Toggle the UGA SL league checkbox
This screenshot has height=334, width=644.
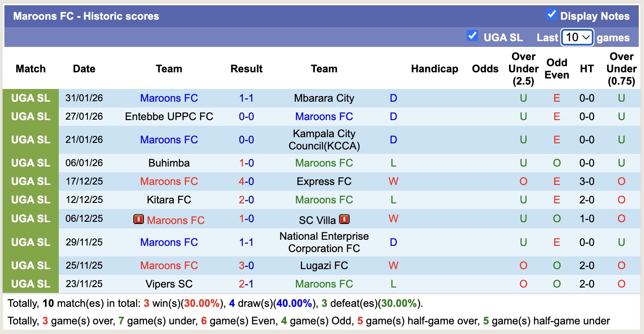click(472, 36)
